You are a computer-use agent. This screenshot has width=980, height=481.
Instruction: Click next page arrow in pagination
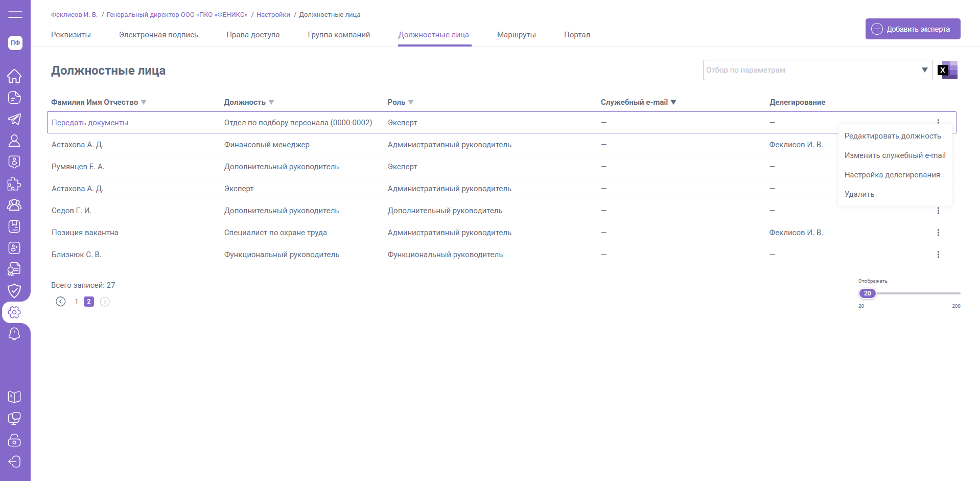(105, 302)
